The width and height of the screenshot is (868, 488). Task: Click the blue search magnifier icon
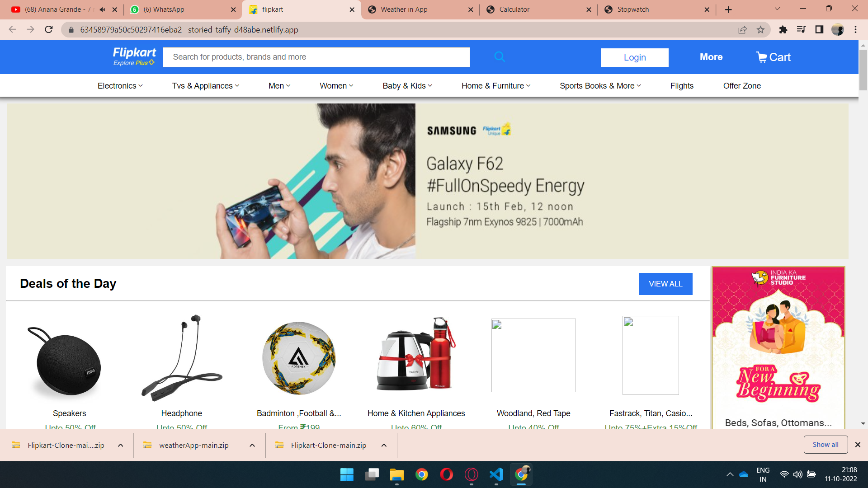point(500,57)
